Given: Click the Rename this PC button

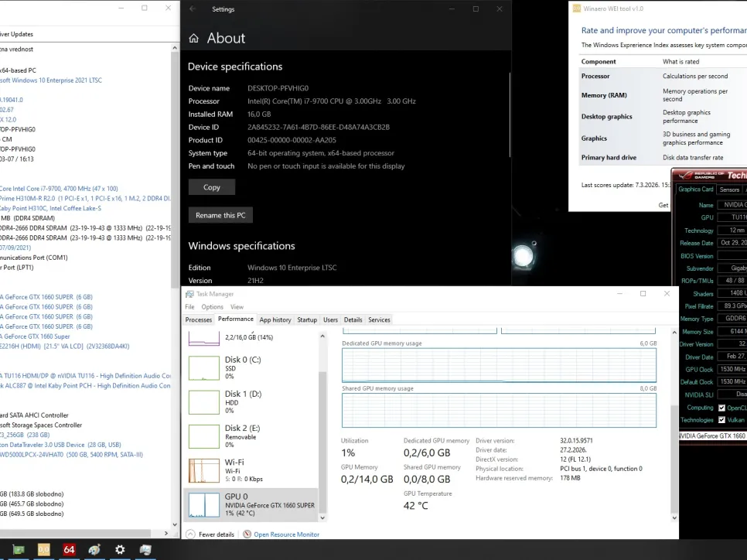Looking at the screenshot, I should [220, 215].
